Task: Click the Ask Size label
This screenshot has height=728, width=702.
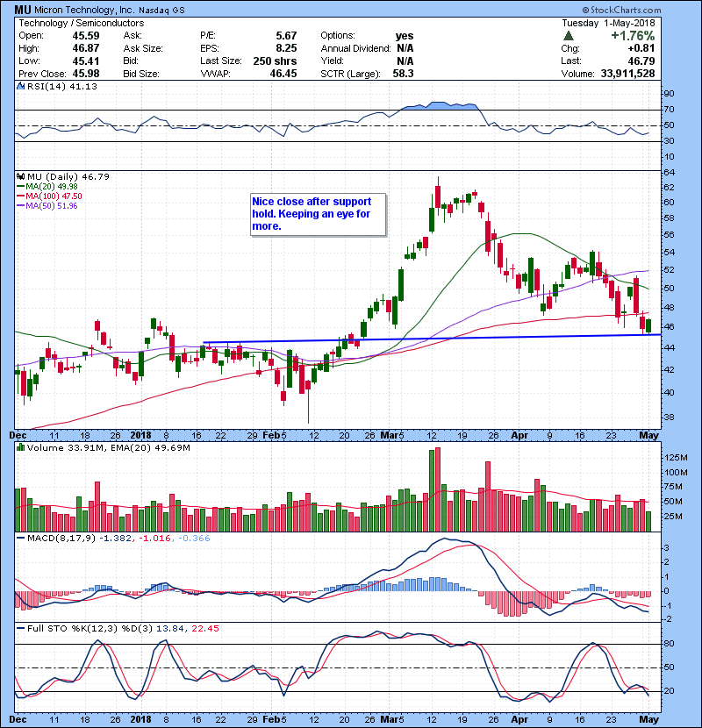Action: [x=143, y=48]
